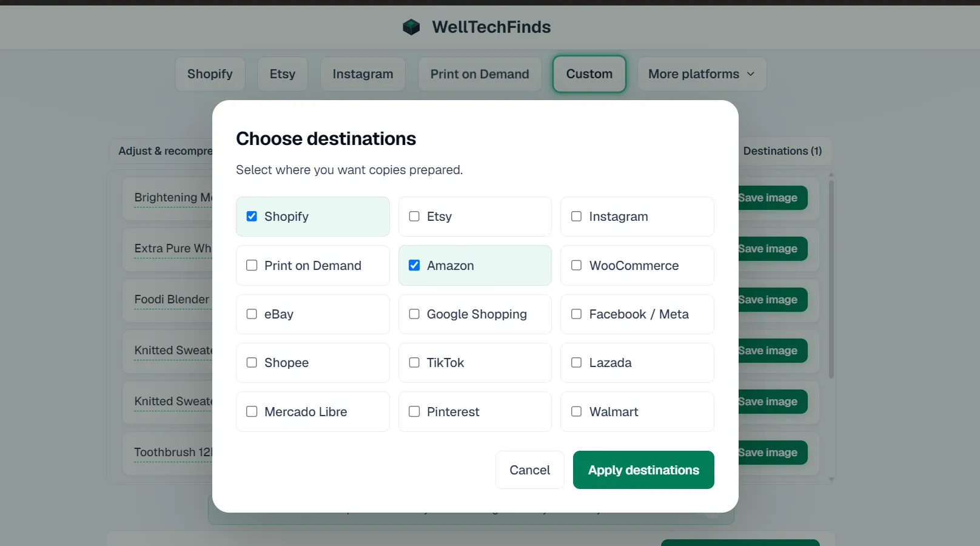
Task: Check the Shopee checkbox
Action: coord(252,362)
